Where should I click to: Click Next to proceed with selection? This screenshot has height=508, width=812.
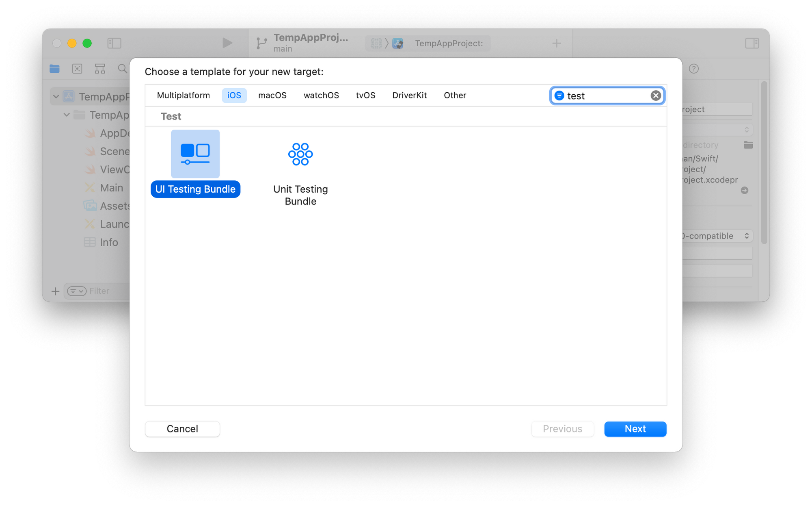[635, 429]
